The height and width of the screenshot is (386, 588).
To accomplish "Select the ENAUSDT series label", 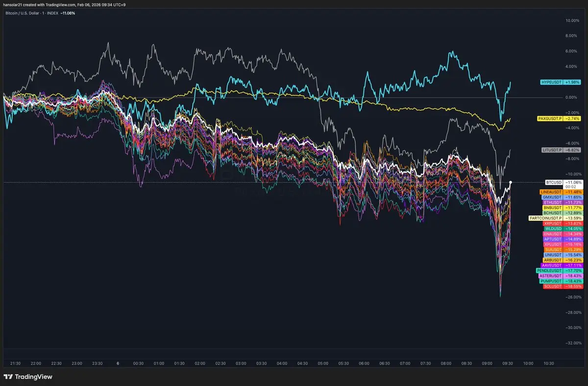I will (552, 234).
